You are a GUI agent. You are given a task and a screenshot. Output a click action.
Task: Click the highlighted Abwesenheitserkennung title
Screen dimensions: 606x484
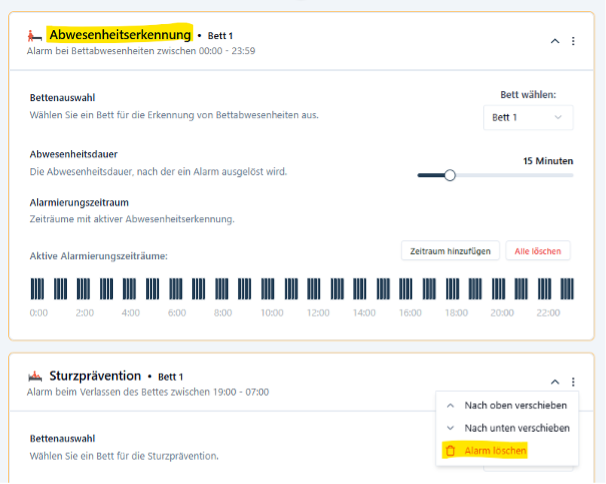point(119,36)
